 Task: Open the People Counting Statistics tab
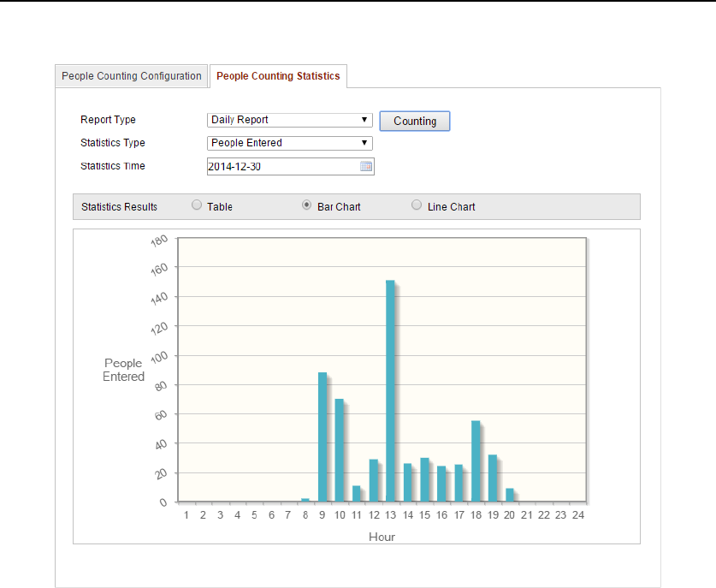[x=278, y=76]
